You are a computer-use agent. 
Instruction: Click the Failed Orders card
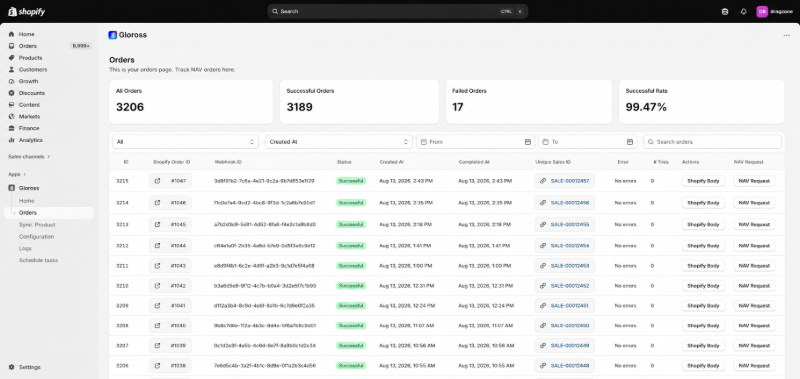pyautogui.click(x=529, y=102)
